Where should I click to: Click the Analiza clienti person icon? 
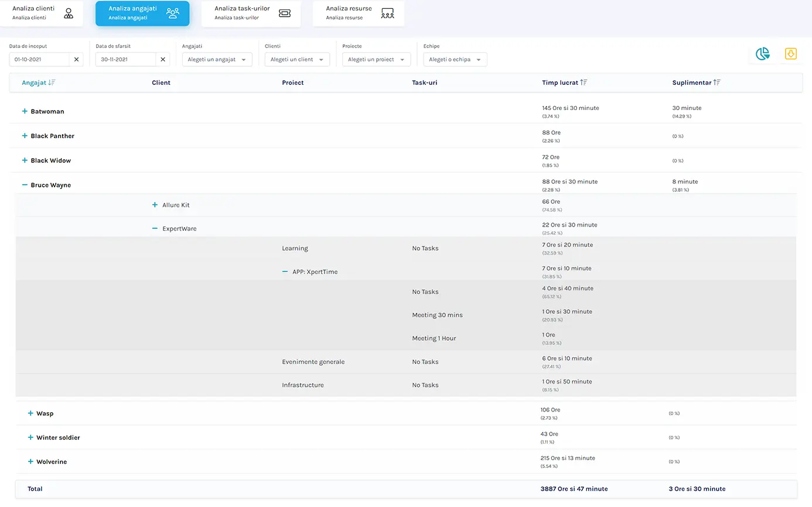click(69, 13)
